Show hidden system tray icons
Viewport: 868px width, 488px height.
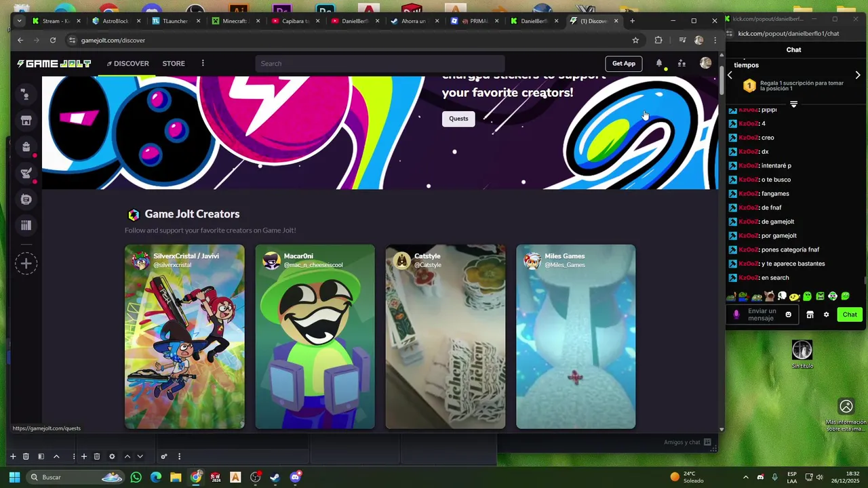(746, 477)
